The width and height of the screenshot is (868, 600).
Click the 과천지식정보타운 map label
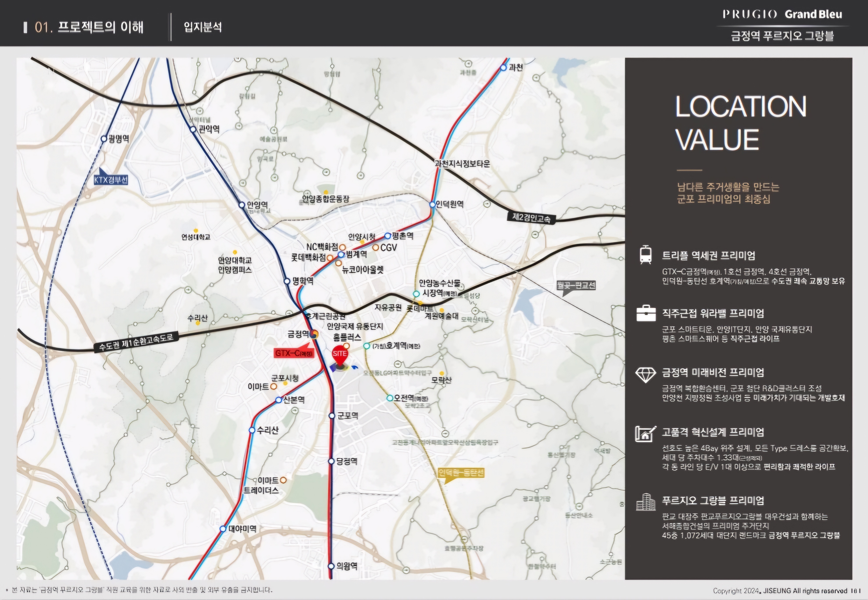[462, 164]
